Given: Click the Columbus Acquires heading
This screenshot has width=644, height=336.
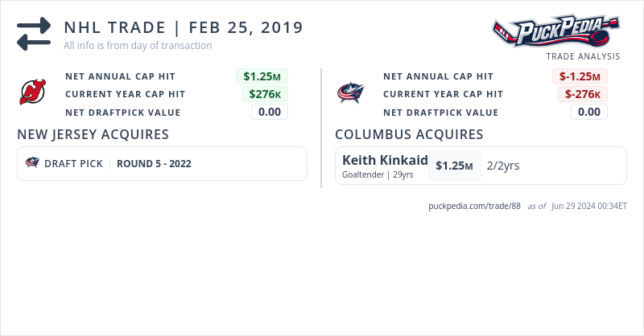Looking at the screenshot, I should pos(409,134).
